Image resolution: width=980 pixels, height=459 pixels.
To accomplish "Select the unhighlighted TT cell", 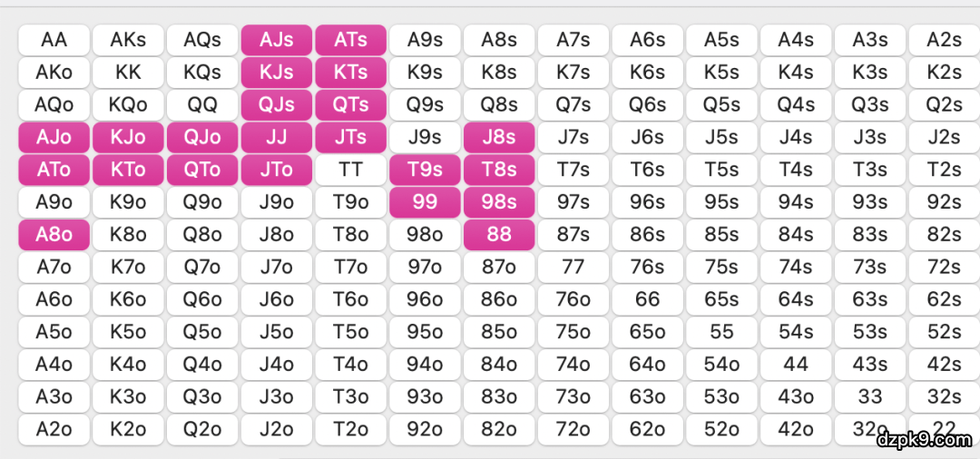I will [x=350, y=170].
